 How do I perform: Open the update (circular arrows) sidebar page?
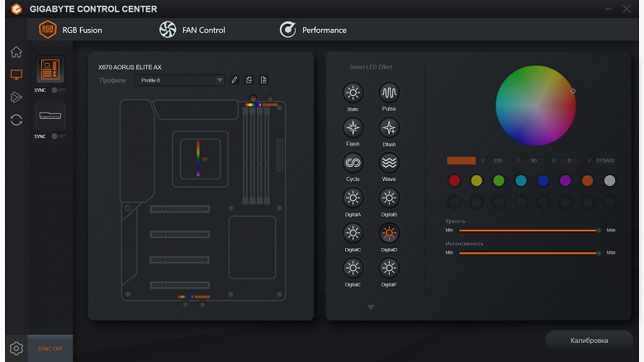click(17, 120)
